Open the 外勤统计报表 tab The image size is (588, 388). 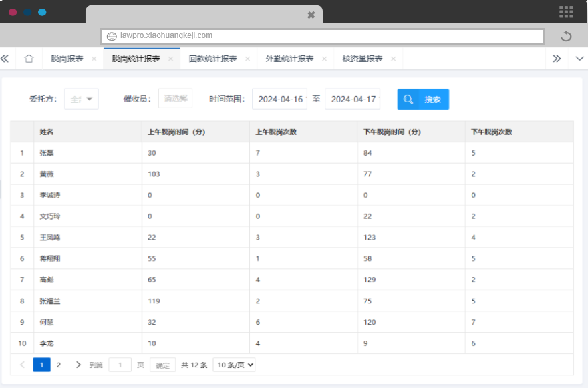click(289, 59)
